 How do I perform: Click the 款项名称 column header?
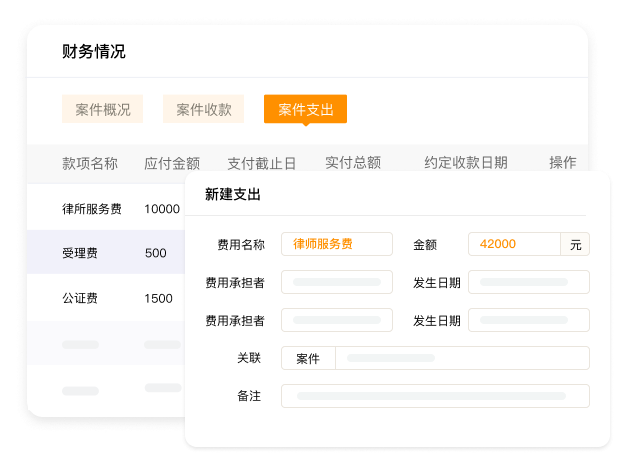tap(90, 163)
